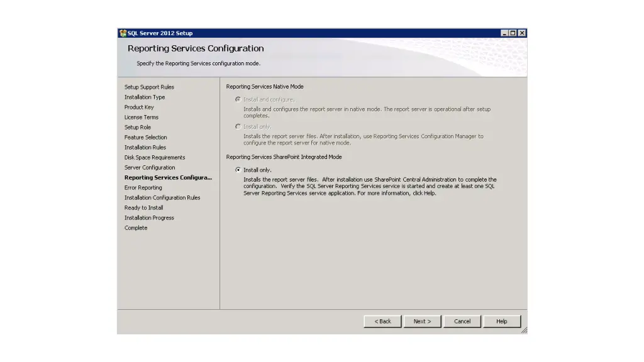Select SharePoint Integrated Mode Install only radio
Viewport: 644px width, 362px height.
pos(238,170)
